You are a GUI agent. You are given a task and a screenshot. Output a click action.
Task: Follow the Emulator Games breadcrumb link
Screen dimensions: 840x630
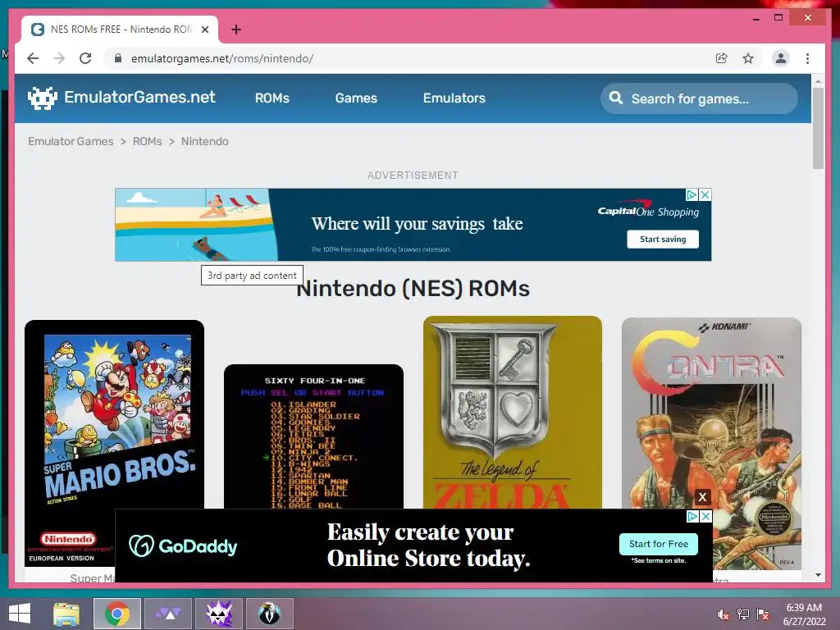[71, 141]
